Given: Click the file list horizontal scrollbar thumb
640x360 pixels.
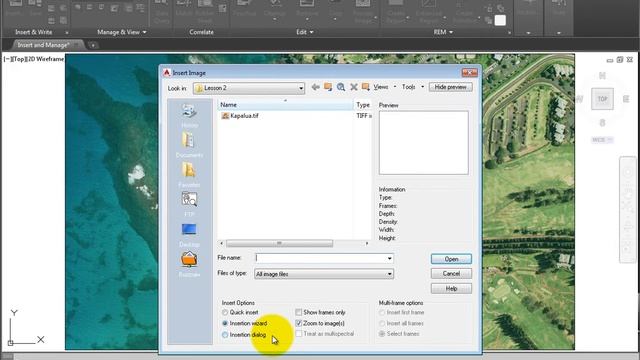Looking at the screenshot, I should (x=279, y=243).
